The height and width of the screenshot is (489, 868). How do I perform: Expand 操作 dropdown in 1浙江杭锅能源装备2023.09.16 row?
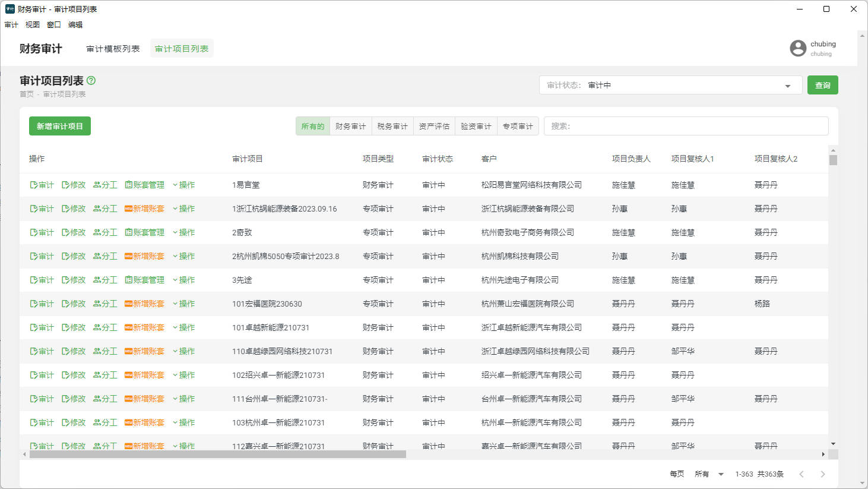point(184,209)
